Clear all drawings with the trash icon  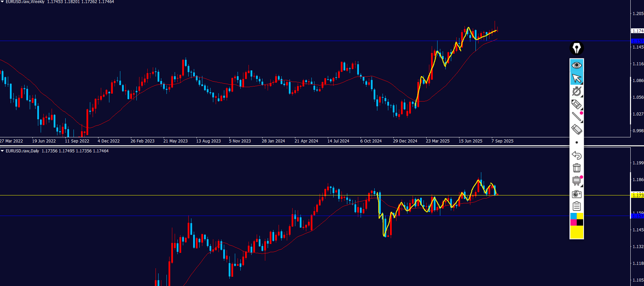click(577, 168)
